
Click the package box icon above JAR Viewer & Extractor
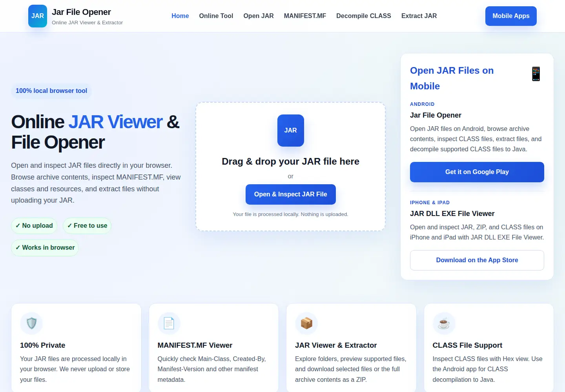pyautogui.click(x=306, y=323)
